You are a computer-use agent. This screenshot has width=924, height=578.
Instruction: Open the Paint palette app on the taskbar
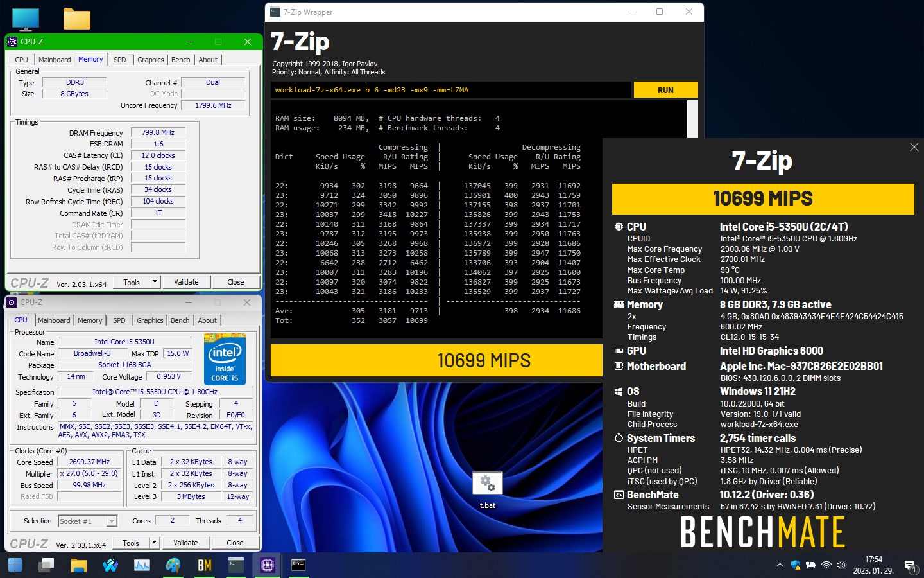click(173, 565)
